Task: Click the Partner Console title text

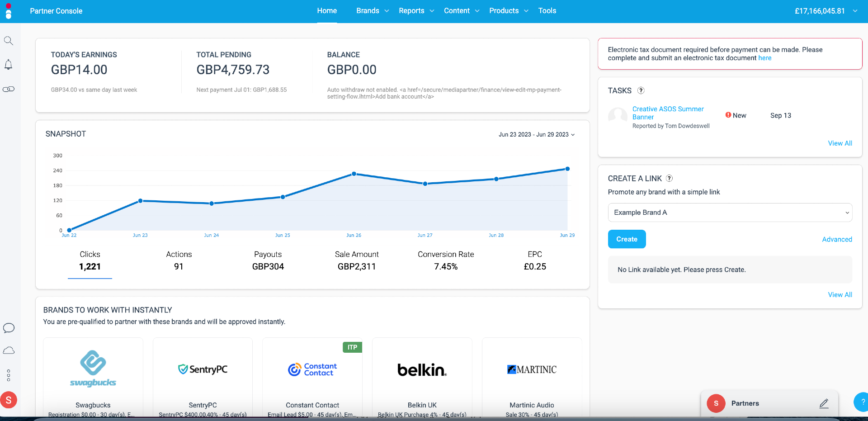Action: (56, 11)
